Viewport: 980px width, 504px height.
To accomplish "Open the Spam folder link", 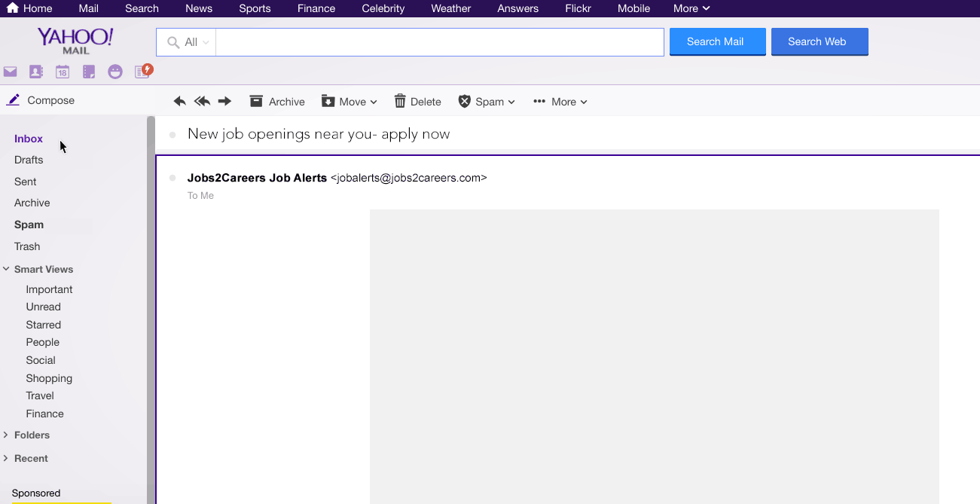I will (29, 225).
